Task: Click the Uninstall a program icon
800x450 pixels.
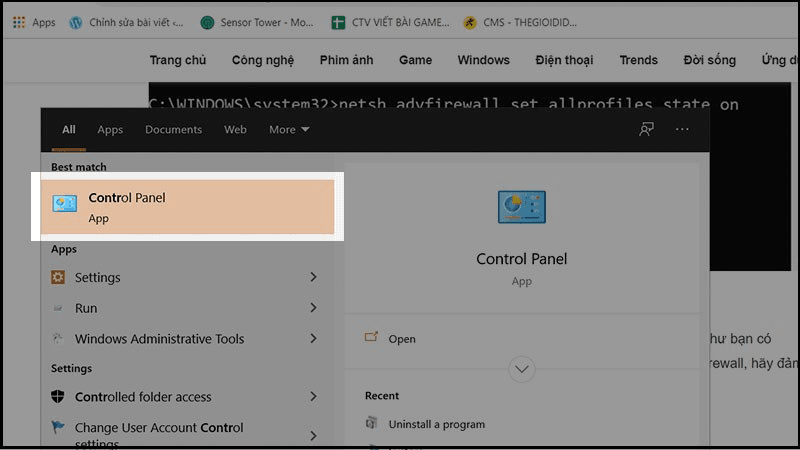Action: click(x=371, y=423)
